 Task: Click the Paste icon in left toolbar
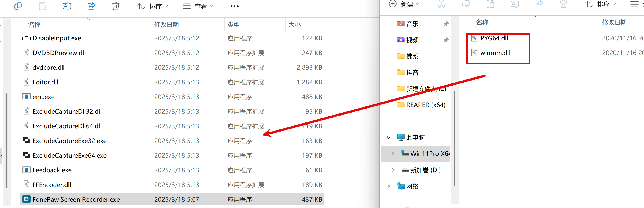42,6
